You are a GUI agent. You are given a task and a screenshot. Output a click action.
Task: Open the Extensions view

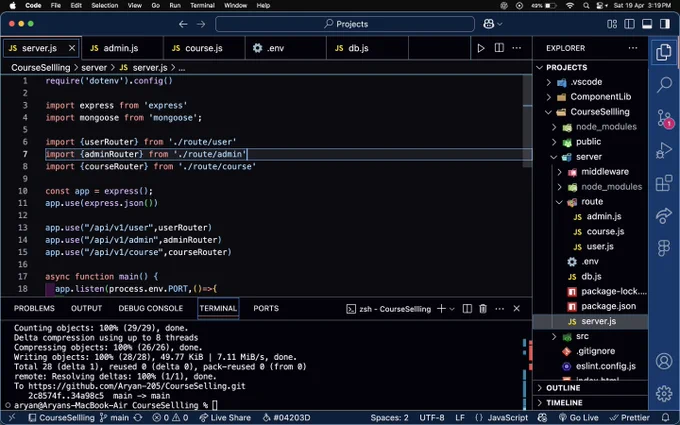tap(664, 183)
